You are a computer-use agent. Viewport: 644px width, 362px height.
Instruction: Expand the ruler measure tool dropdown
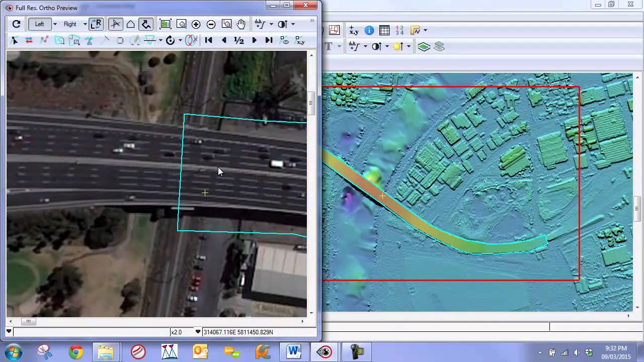[x=425, y=30]
